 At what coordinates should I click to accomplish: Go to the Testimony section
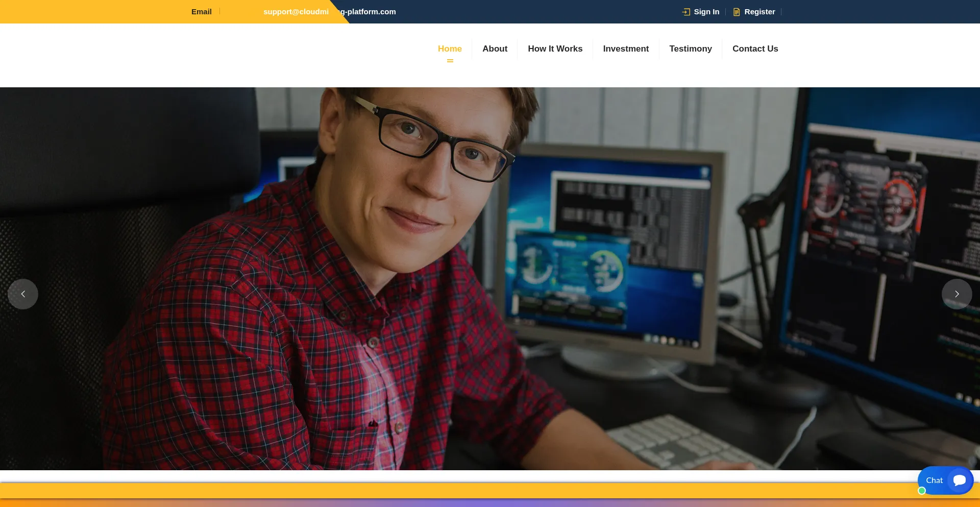[690, 49]
